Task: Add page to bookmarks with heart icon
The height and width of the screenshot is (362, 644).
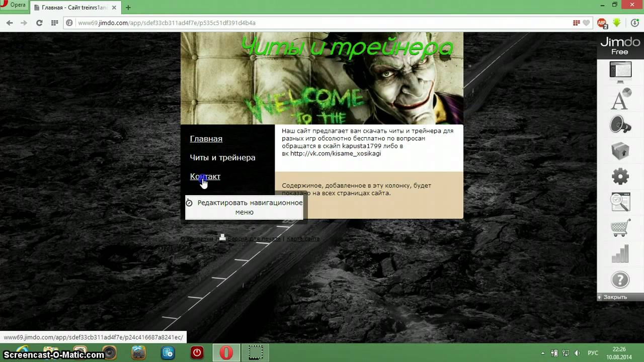Action: (x=586, y=23)
